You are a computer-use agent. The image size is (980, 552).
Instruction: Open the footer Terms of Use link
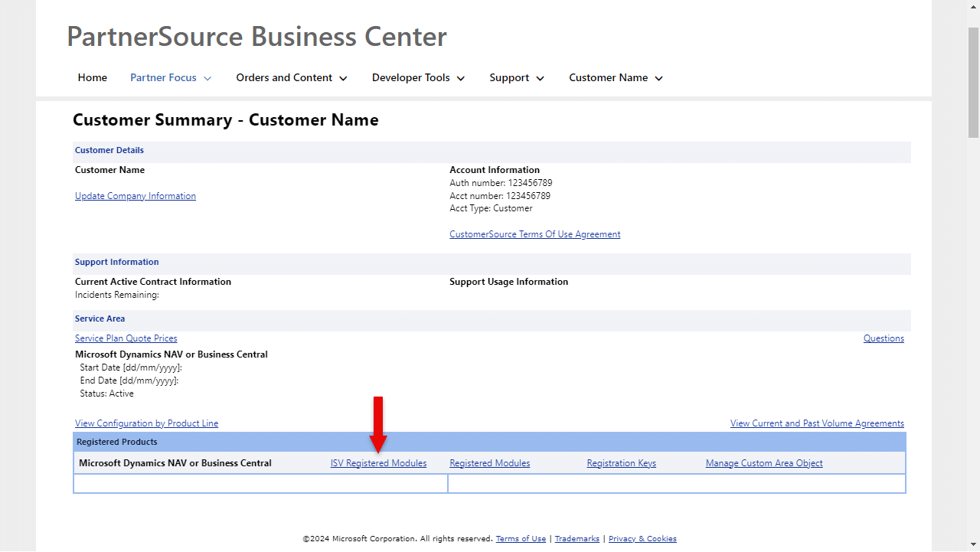[521, 539]
